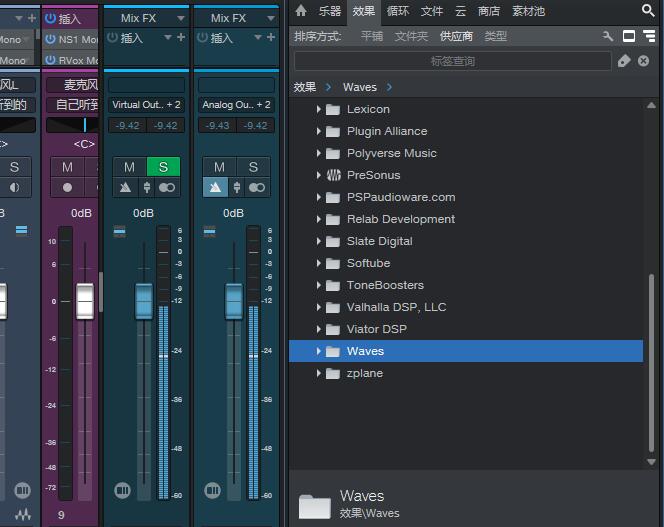Screen dimensions: 664x527
Task: Clear tag search with X icon
Action: pyautogui.click(x=643, y=61)
